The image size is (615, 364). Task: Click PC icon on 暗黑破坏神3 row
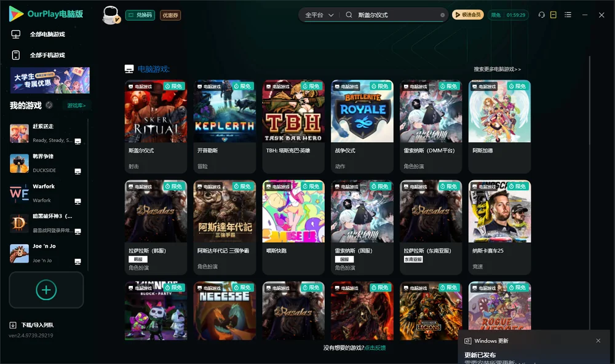point(77,231)
